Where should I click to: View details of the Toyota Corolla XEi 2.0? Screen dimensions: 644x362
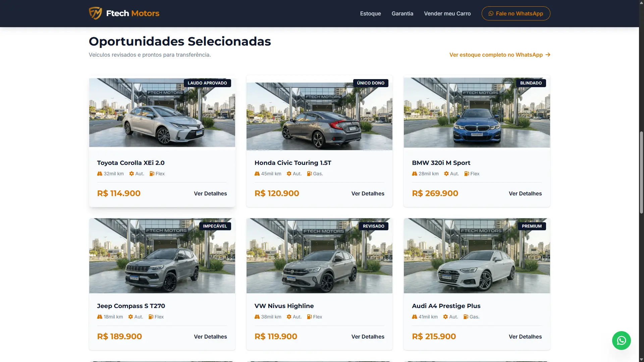coord(210,193)
